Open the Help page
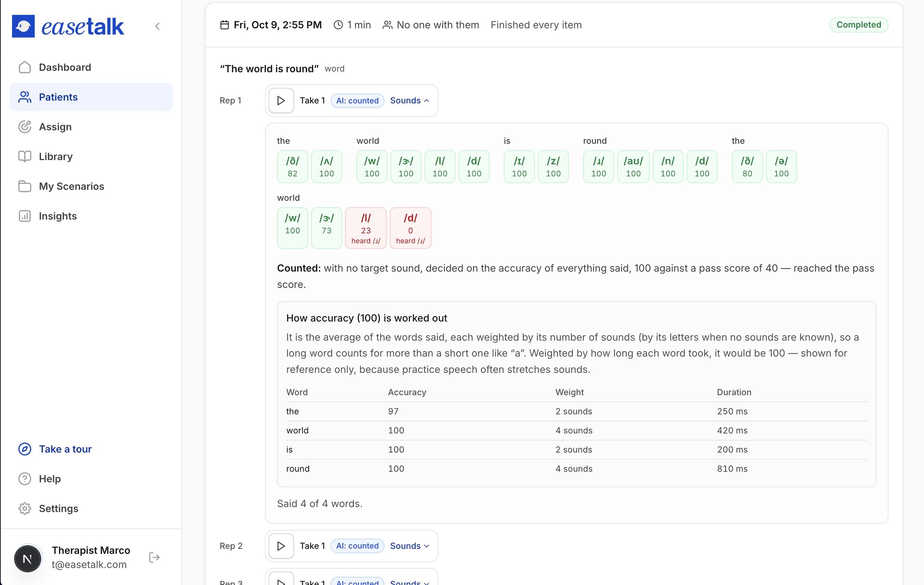The height and width of the screenshot is (585, 924). pyautogui.click(x=91, y=479)
